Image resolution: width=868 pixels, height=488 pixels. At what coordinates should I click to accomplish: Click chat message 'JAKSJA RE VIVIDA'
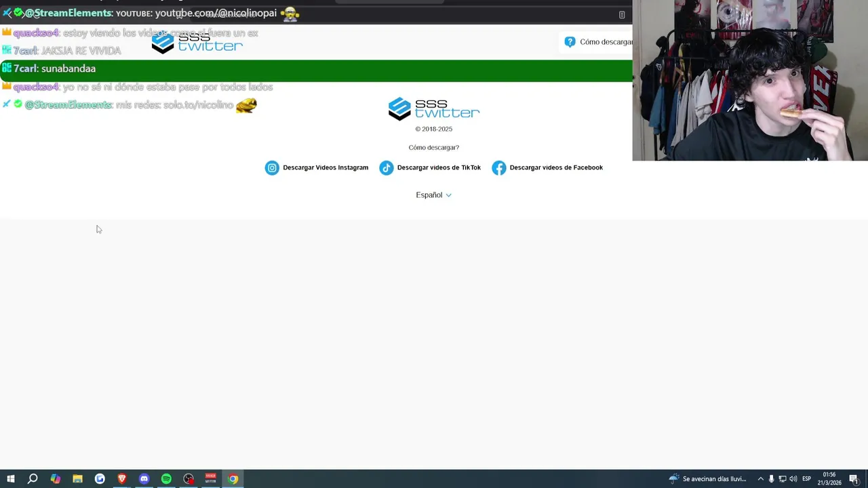[81, 51]
